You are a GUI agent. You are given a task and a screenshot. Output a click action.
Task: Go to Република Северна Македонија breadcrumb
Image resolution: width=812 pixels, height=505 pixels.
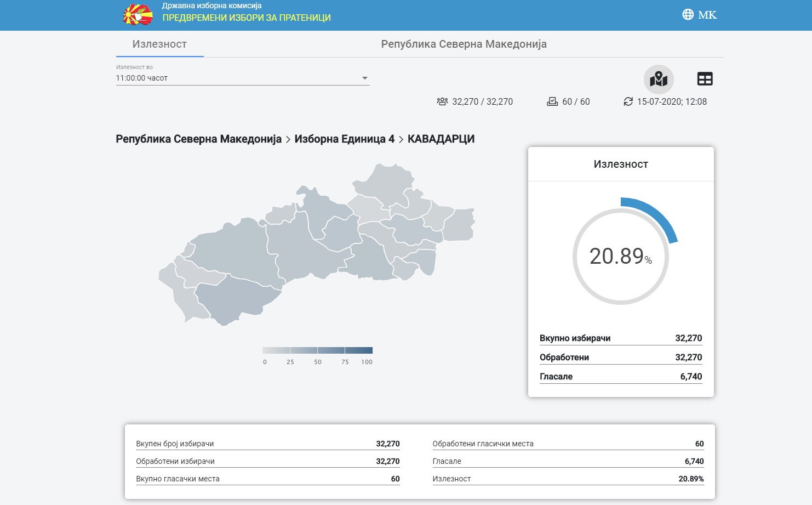point(198,139)
